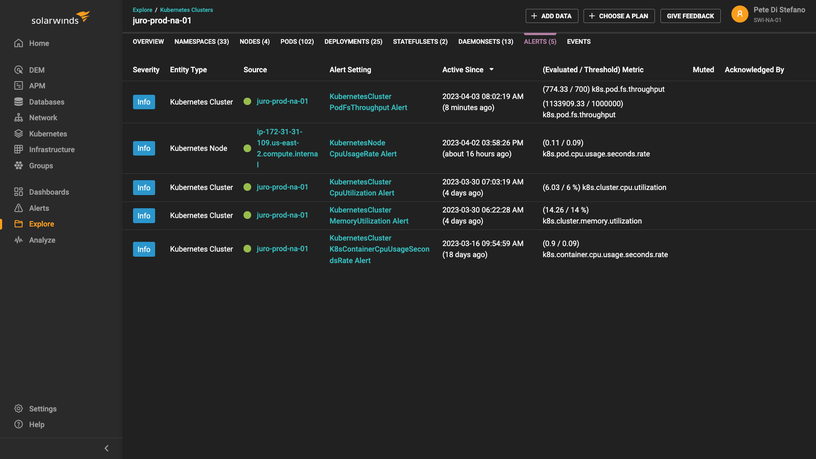Switch to the Namespaces (33) tab
The image size is (816, 459).
201,42
